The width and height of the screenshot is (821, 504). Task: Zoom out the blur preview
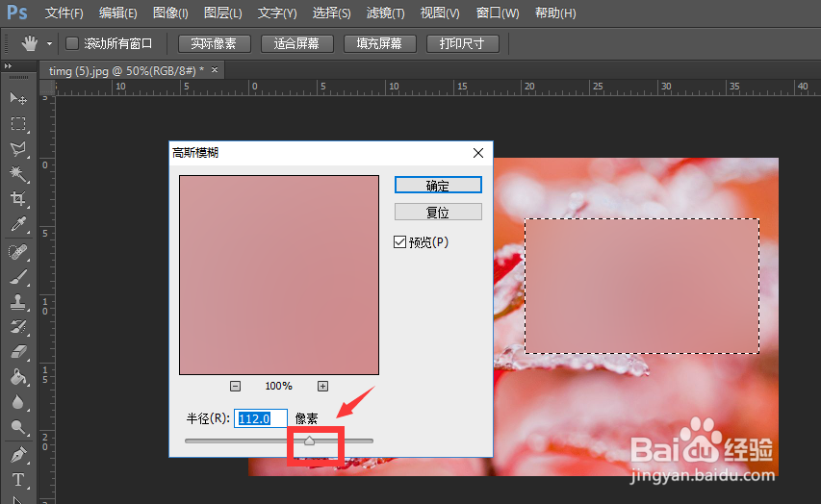point(235,387)
